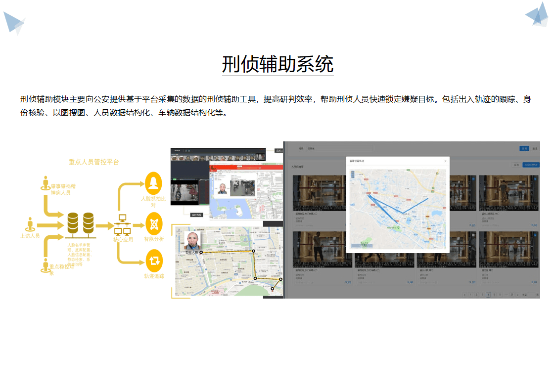
Task: Click blue generate-track button above capture cards
Action: coord(531,165)
